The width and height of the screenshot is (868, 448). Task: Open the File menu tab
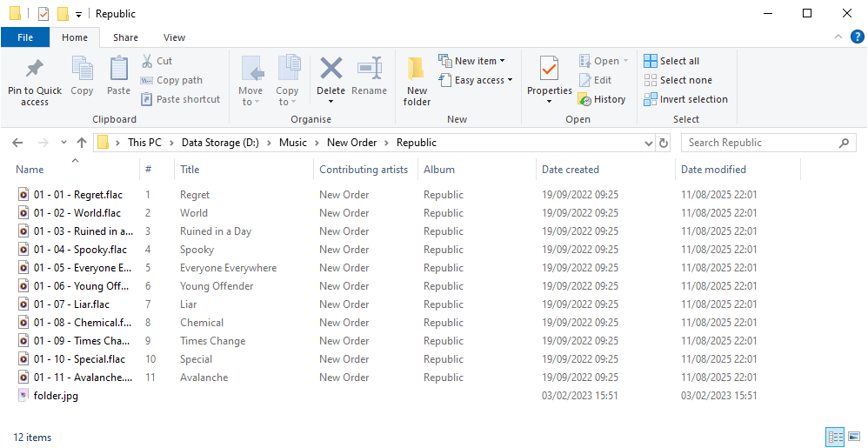pos(25,37)
